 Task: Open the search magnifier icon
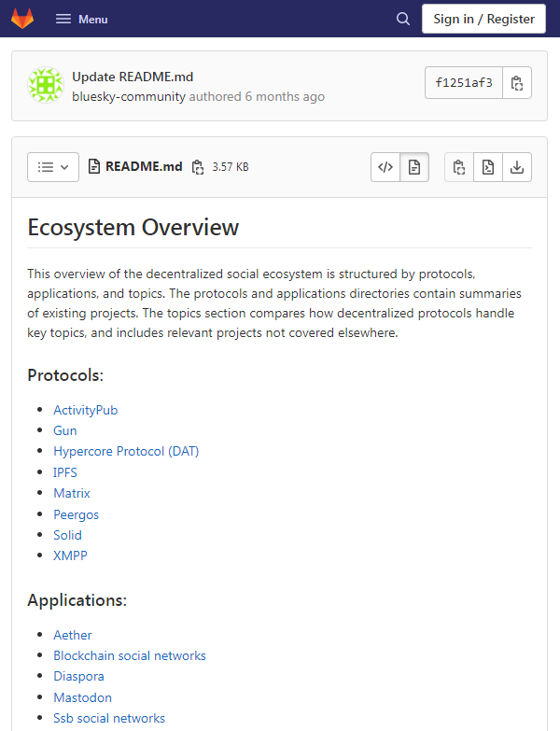coord(403,19)
